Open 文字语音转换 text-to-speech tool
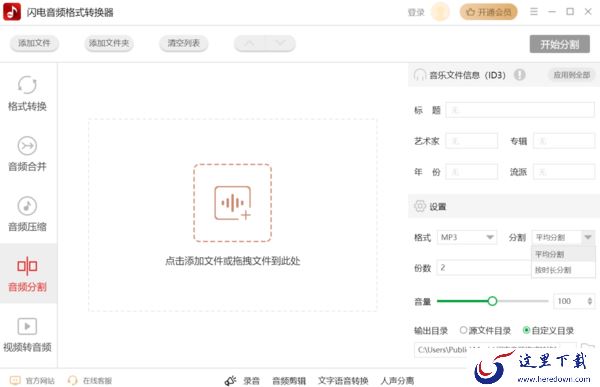 pos(343,380)
